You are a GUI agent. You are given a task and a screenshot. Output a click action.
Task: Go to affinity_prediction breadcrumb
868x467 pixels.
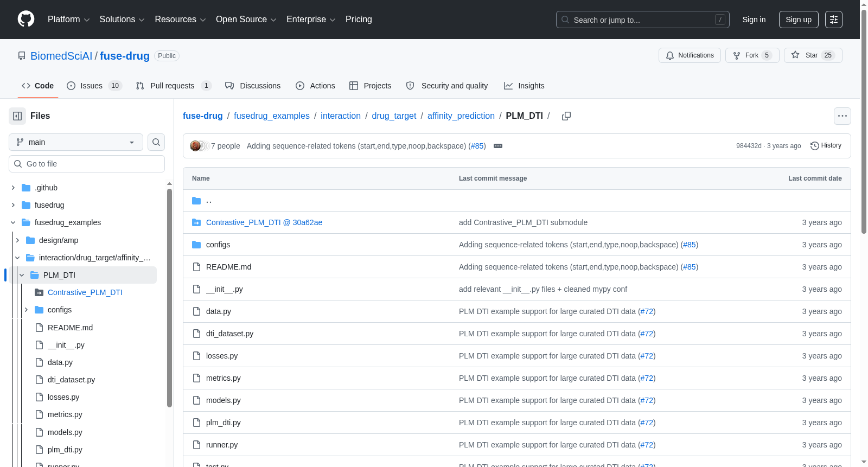(461, 116)
